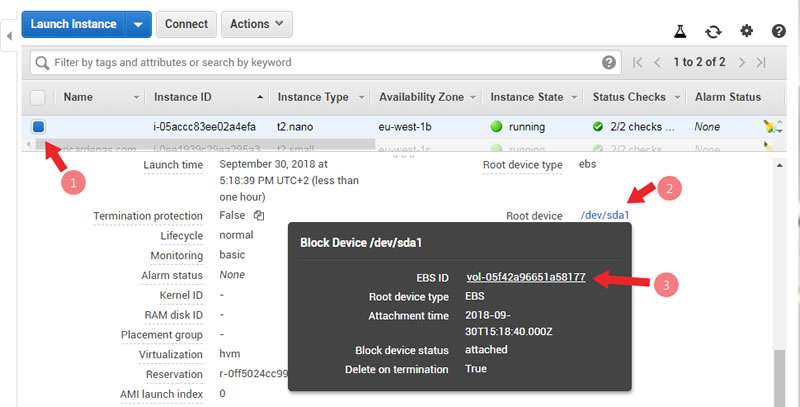This screenshot has height=407, width=800.
Task: Click the Launch Instance button
Action: 73,24
